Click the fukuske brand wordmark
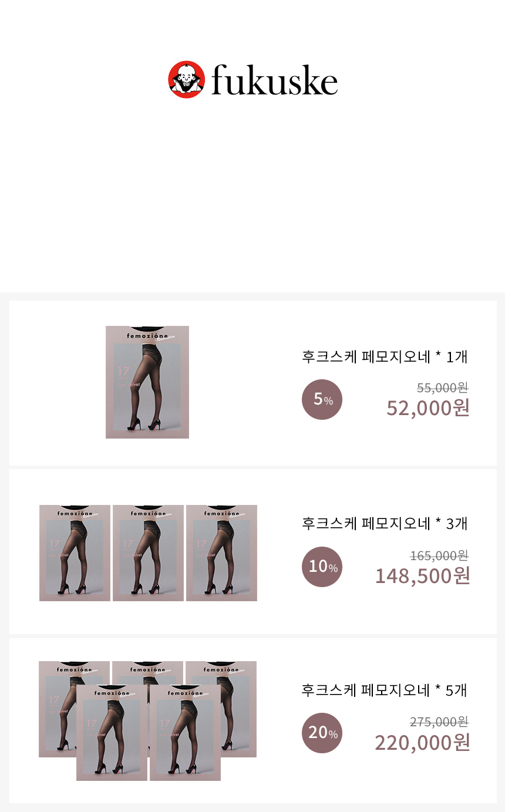The image size is (505, 812). coord(274,81)
